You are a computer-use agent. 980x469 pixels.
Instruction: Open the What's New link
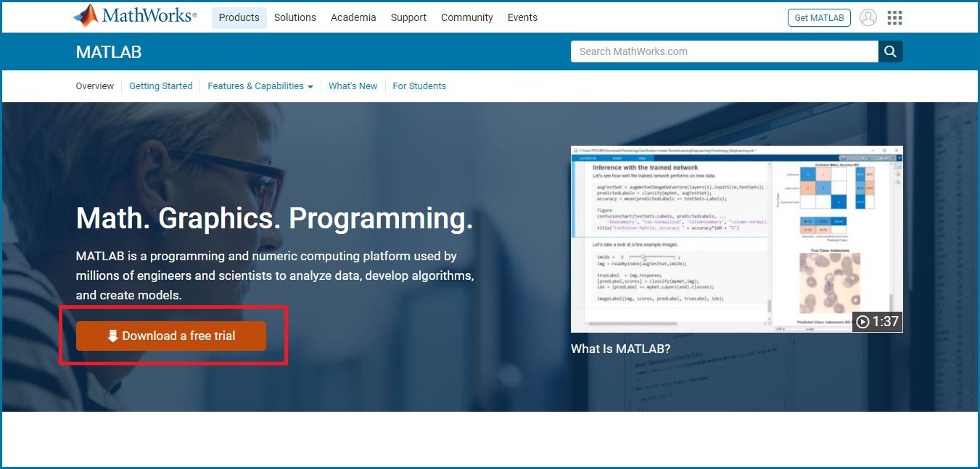coord(353,86)
